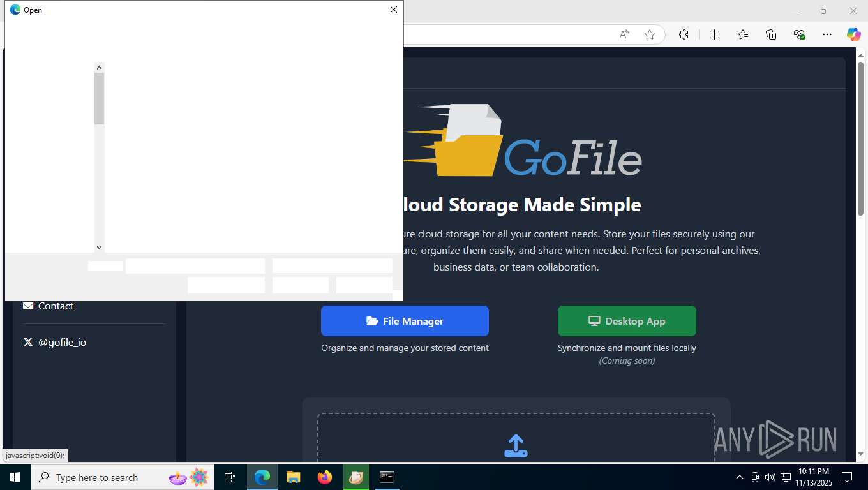Open the Windows Start menu
The width and height of the screenshot is (868, 490).
click(15, 477)
